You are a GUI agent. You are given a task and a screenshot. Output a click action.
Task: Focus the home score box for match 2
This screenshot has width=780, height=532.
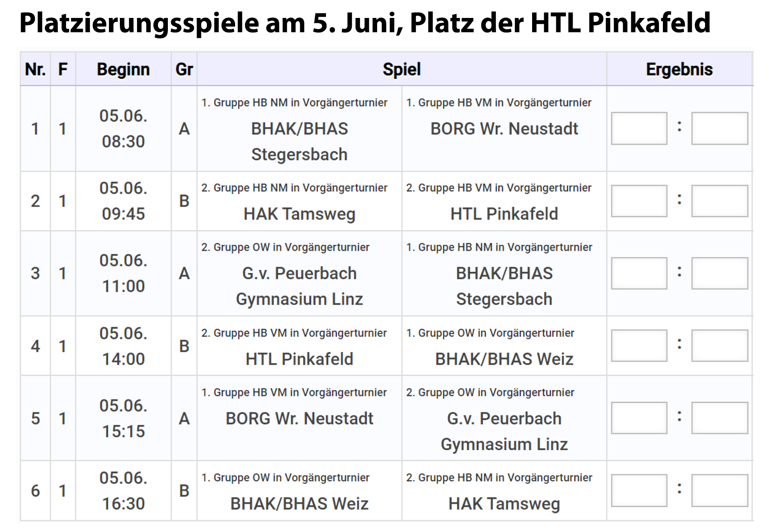coord(639,201)
